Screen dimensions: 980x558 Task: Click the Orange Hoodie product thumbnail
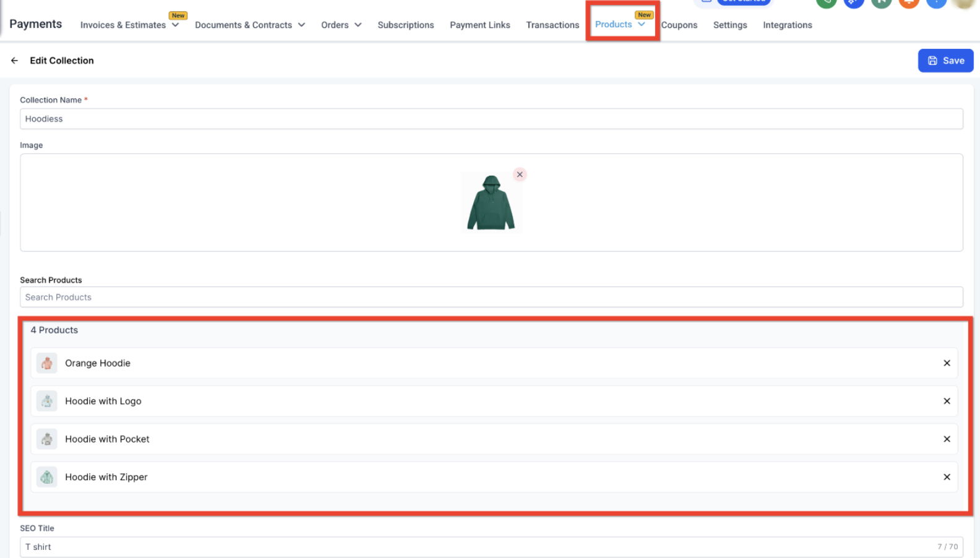tap(47, 363)
